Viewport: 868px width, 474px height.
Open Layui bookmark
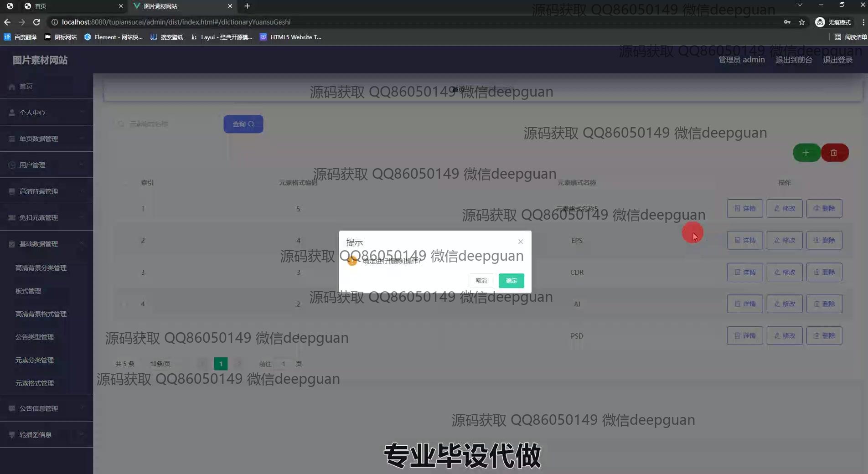pyautogui.click(x=221, y=37)
